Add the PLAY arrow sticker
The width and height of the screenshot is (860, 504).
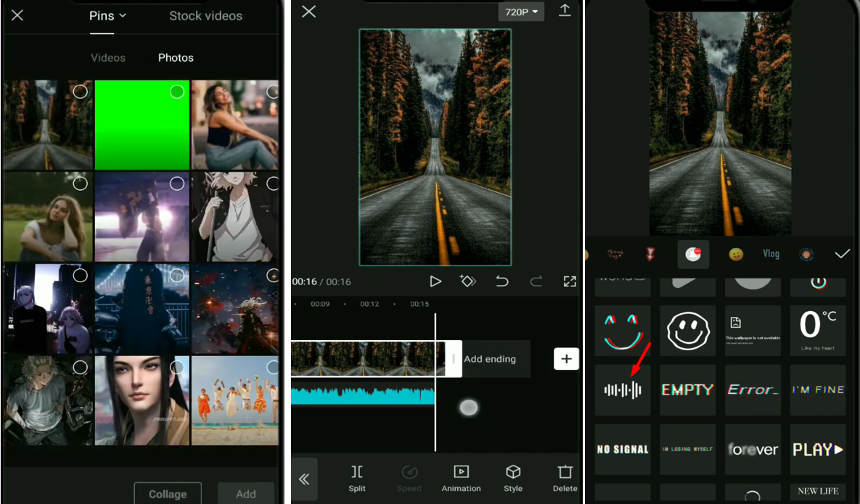818,449
